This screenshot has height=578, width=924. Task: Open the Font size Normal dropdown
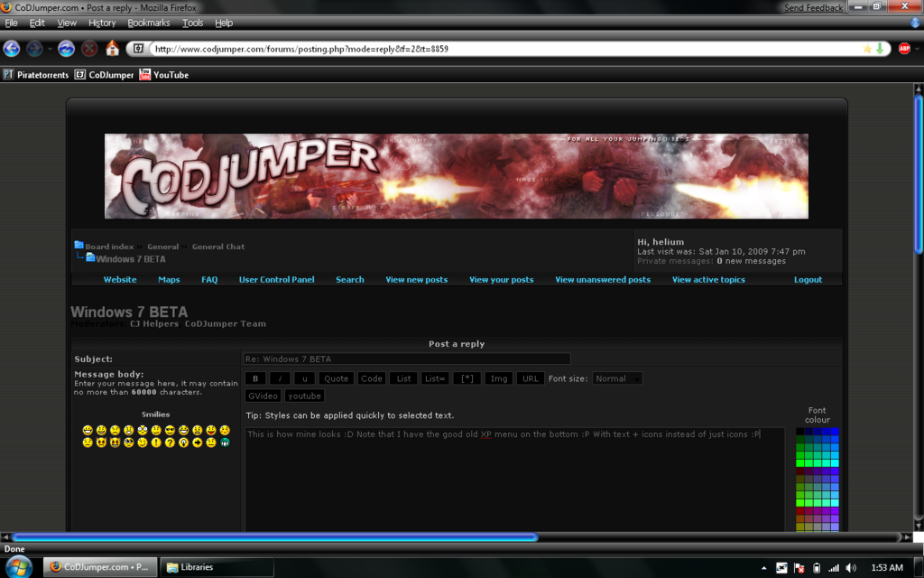pos(617,378)
